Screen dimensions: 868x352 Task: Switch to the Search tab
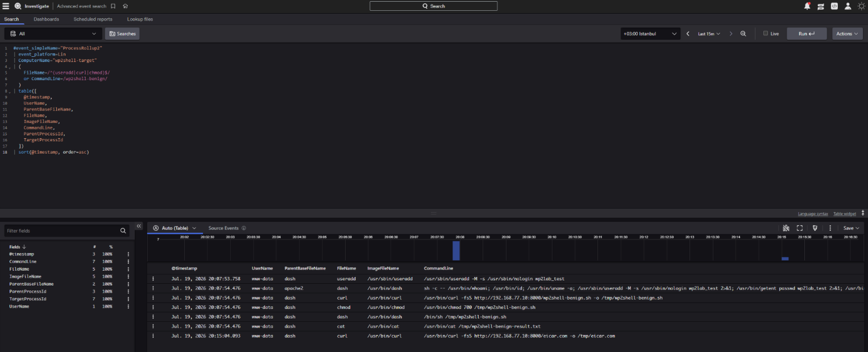(11, 19)
